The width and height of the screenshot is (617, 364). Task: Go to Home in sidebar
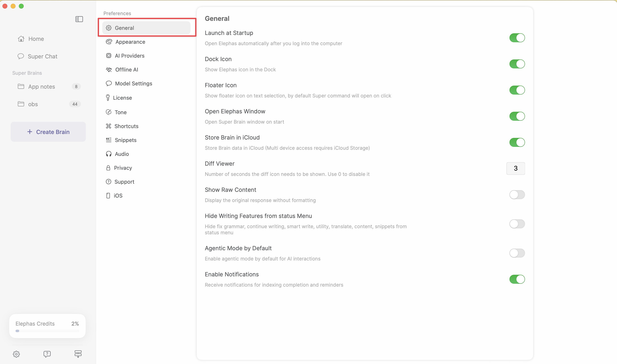coord(48,39)
